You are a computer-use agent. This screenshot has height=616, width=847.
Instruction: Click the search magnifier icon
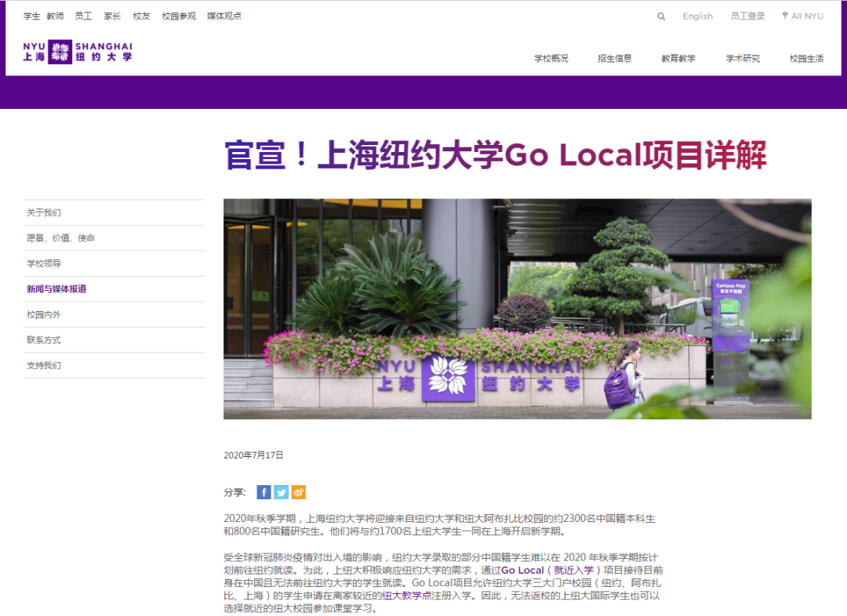click(x=661, y=16)
